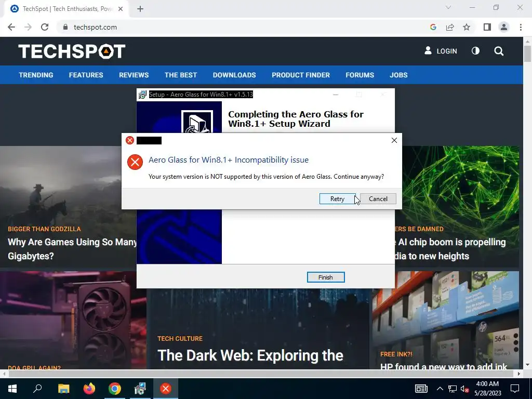Click the muted volume tray icon
The image size is (532, 399).
coord(465,389)
